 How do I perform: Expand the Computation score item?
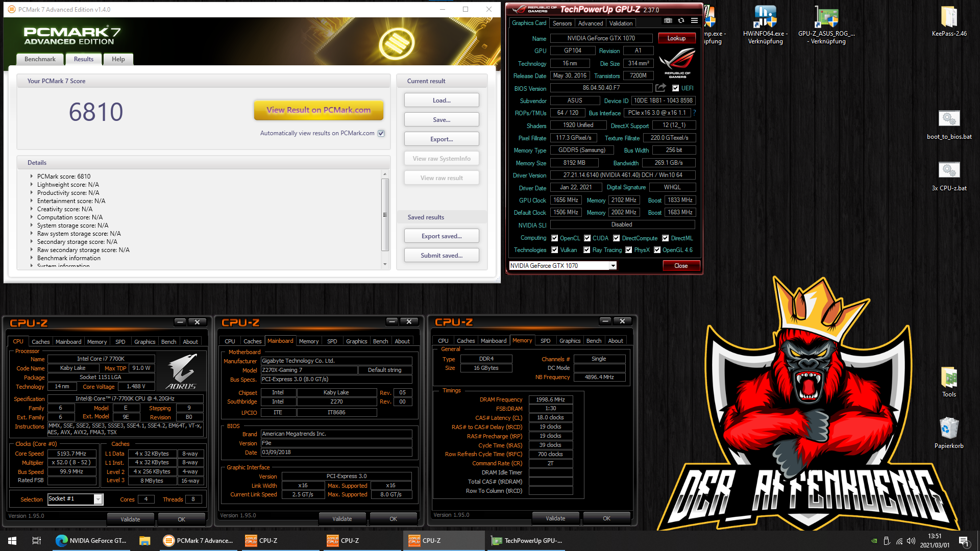click(x=32, y=217)
